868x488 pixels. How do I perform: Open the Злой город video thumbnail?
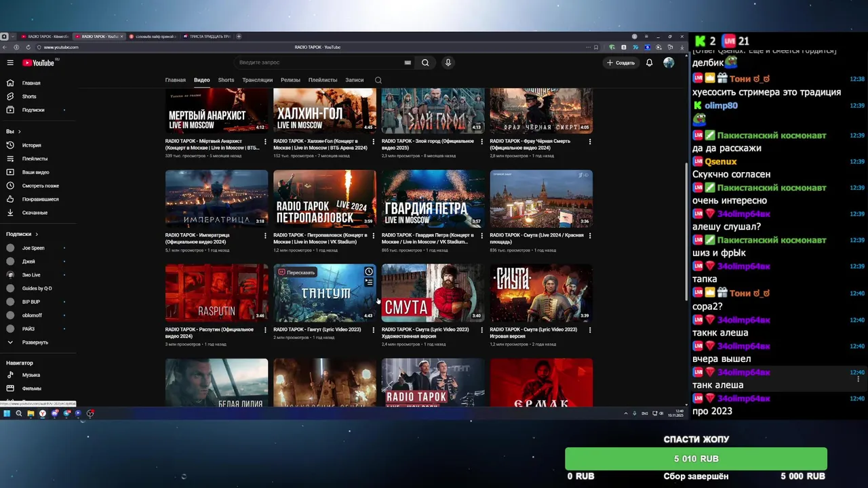click(433, 110)
